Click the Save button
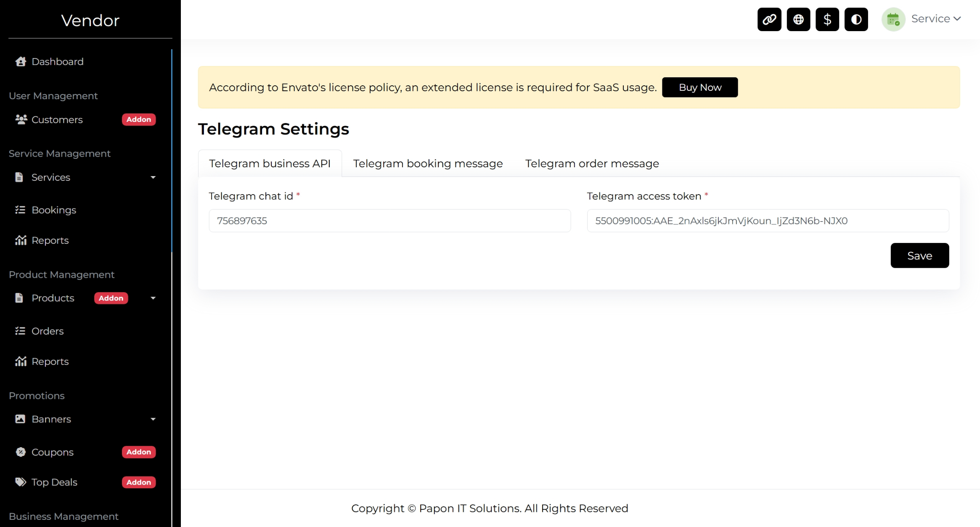Viewport: 980px width, 527px height. (919, 256)
